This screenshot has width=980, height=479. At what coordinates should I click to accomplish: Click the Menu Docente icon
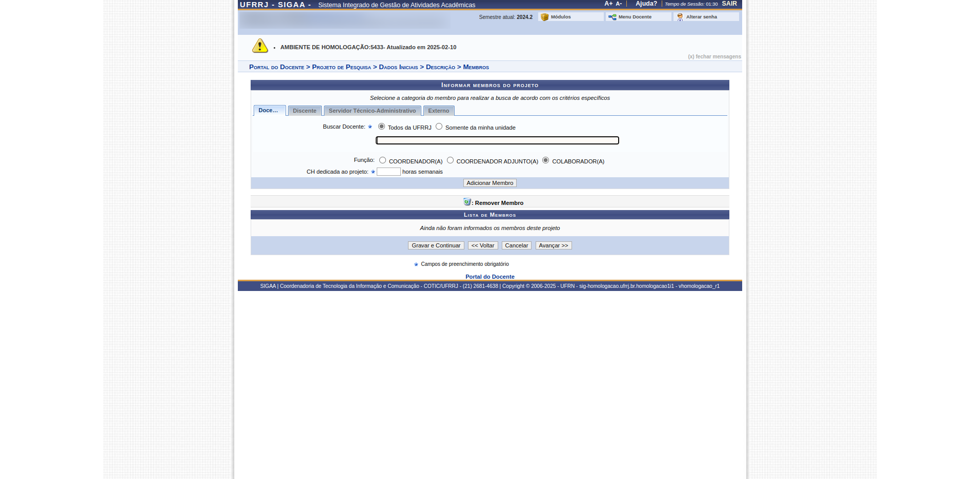coord(612,17)
